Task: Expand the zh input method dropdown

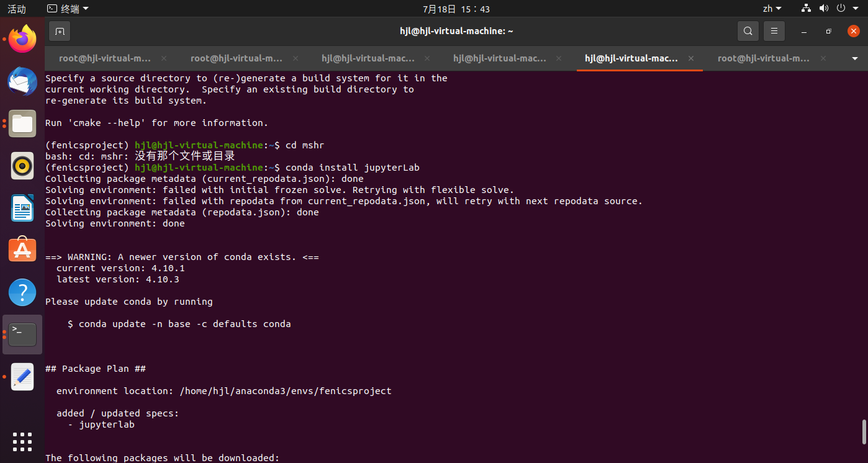Action: point(772,8)
